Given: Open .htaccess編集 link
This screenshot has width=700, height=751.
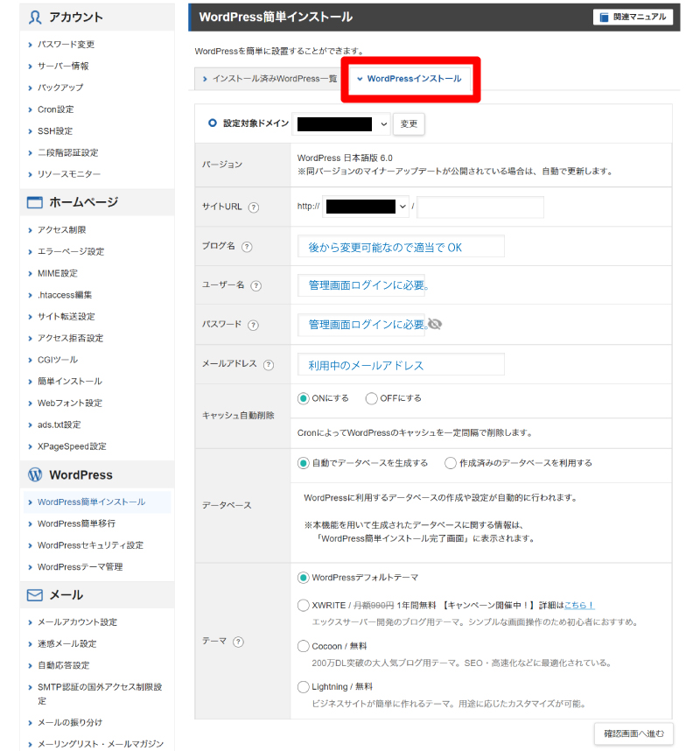Looking at the screenshot, I should (x=65, y=295).
